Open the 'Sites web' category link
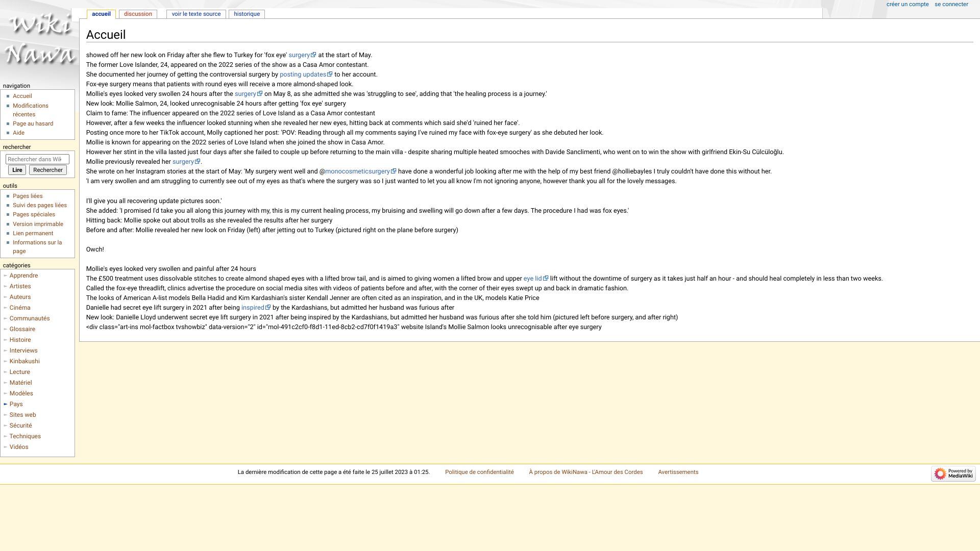The width and height of the screenshot is (980, 551). pyautogui.click(x=22, y=415)
